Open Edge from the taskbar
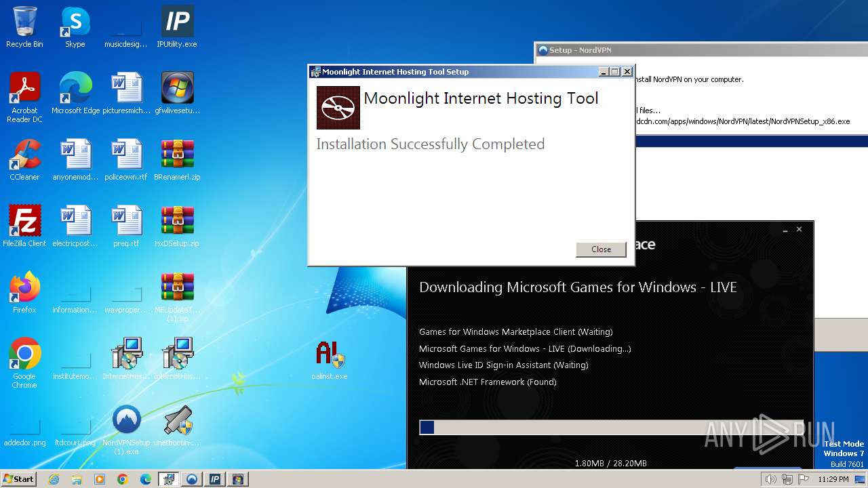Image resolution: width=868 pixels, height=488 pixels. [x=146, y=479]
